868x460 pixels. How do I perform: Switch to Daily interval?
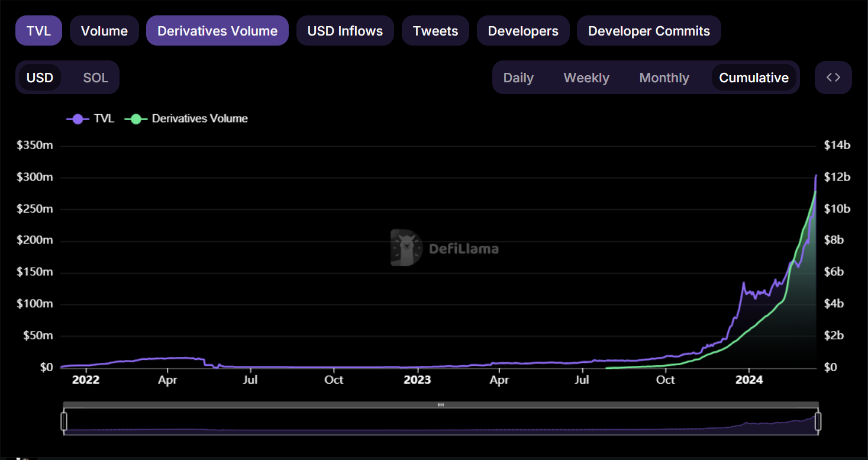[518, 78]
